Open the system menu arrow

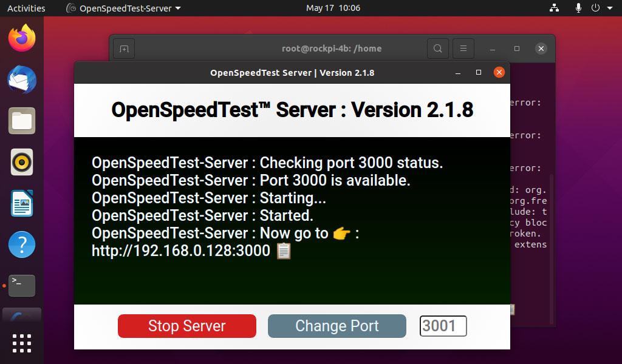(x=610, y=8)
